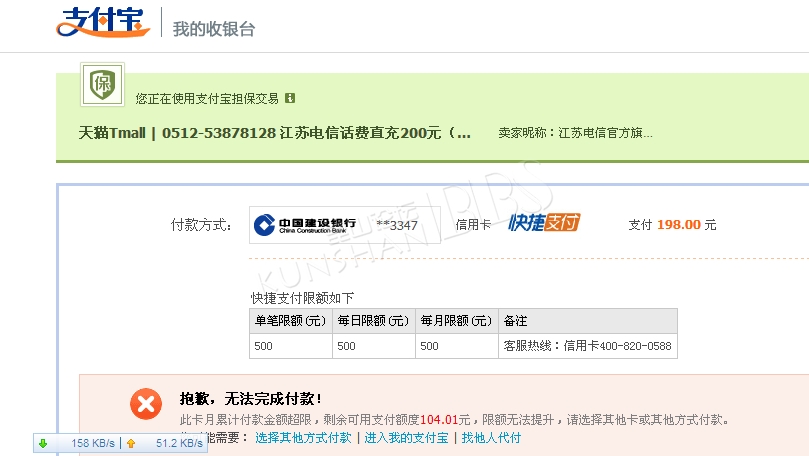Click the 158 KB/s download speed
Image resolution: width=809 pixels, height=456 pixels.
click(93, 443)
